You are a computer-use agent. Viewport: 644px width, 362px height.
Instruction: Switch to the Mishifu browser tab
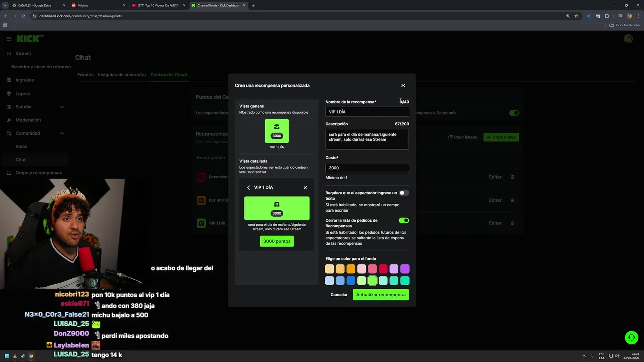pyautogui.click(x=98, y=5)
